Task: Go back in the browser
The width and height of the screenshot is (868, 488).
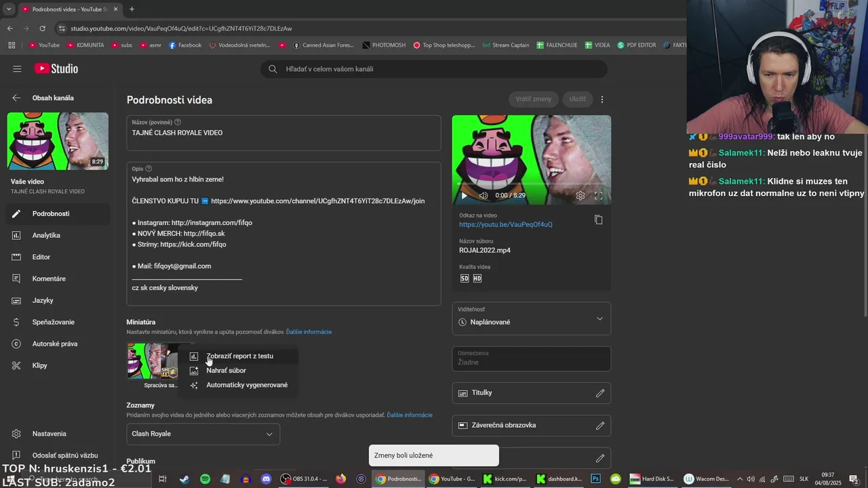Action: click(9, 28)
